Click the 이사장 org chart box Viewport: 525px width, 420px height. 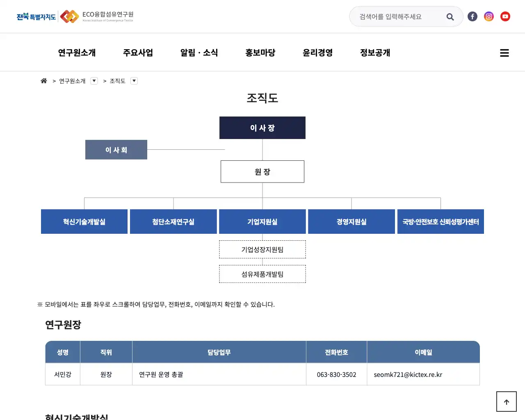pyautogui.click(x=262, y=128)
